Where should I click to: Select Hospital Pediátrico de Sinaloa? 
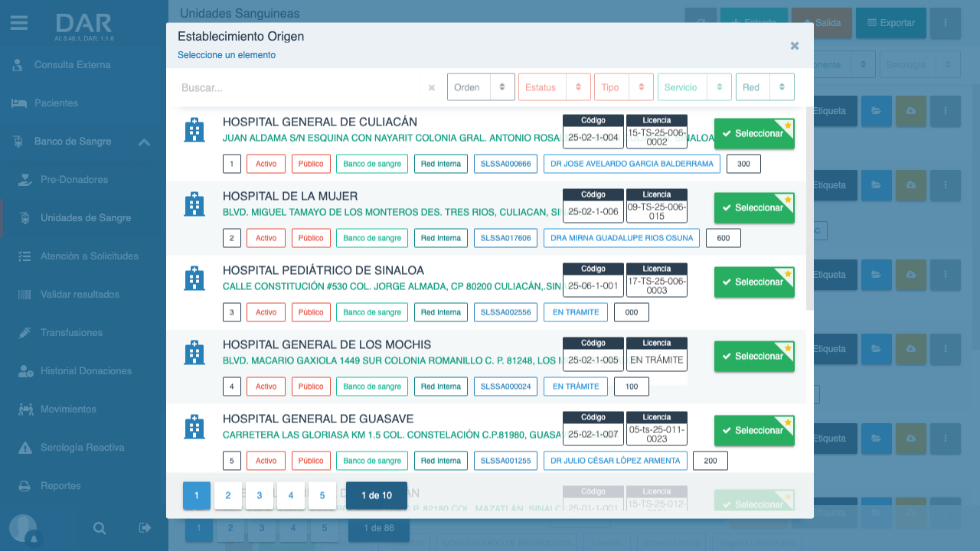tap(754, 282)
